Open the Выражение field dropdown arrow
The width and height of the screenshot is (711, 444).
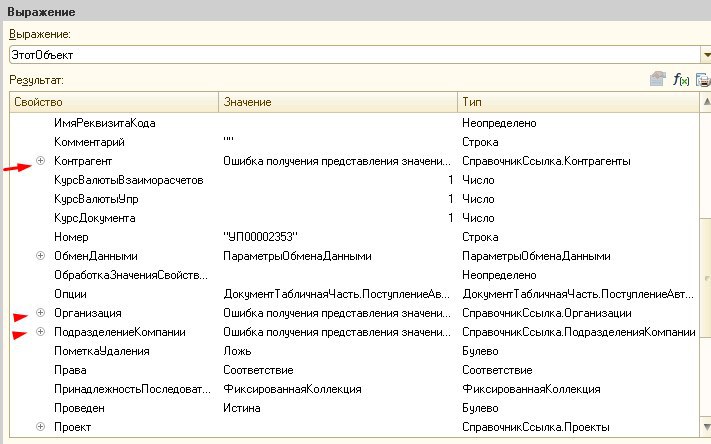(x=706, y=55)
